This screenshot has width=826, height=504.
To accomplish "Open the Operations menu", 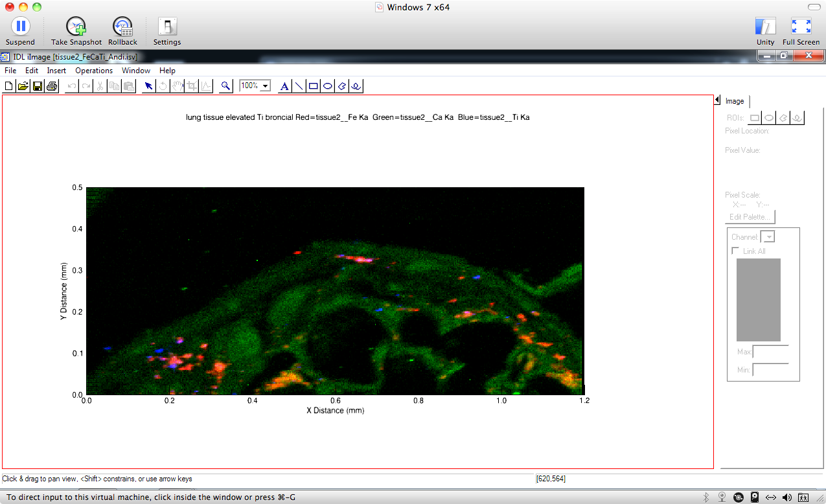I will [93, 71].
